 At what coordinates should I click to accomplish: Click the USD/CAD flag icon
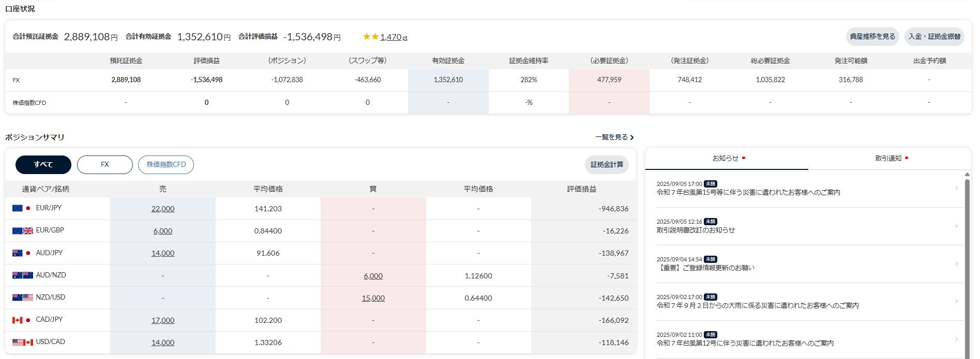[23, 342]
